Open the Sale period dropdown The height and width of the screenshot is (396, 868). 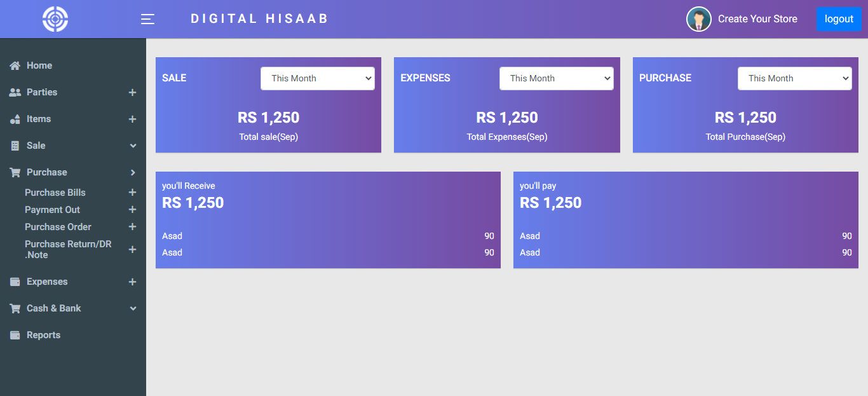(x=317, y=79)
